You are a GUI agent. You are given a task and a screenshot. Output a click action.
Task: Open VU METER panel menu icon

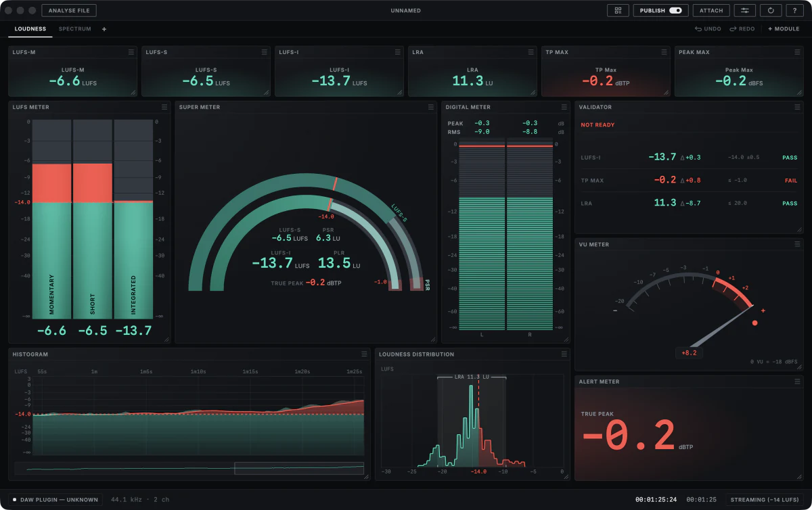pos(797,244)
